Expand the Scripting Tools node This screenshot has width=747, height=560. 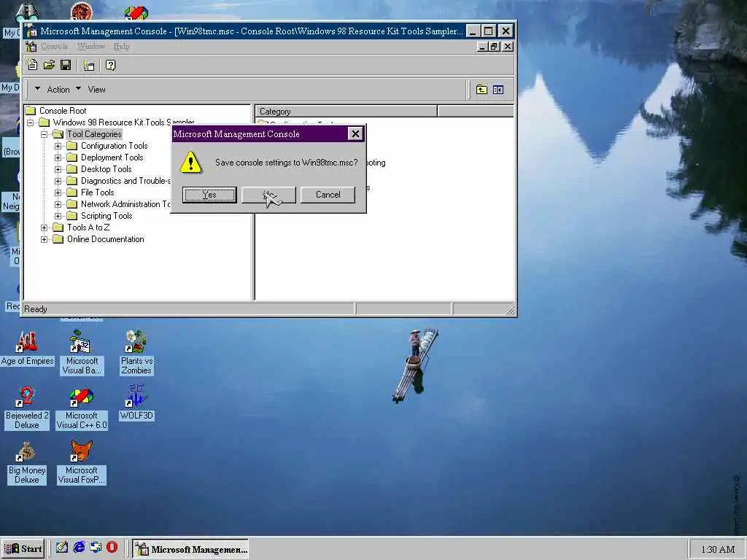coord(58,216)
